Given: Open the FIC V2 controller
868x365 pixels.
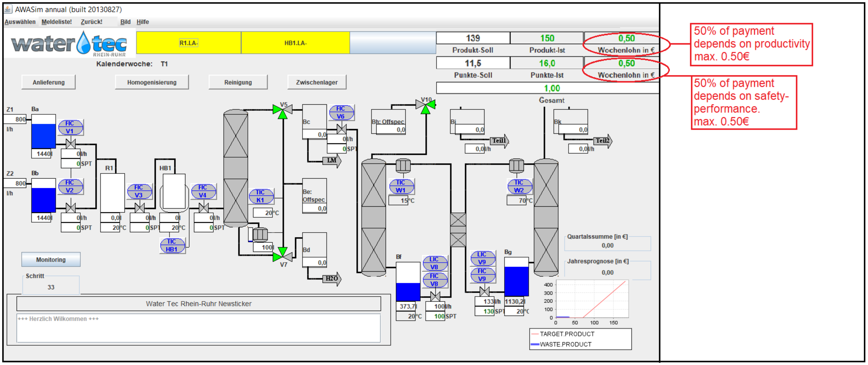Looking at the screenshot, I should (x=70, y=186).
